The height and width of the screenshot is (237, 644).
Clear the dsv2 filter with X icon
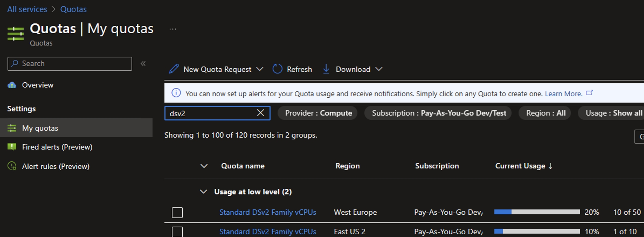point(260,113)
